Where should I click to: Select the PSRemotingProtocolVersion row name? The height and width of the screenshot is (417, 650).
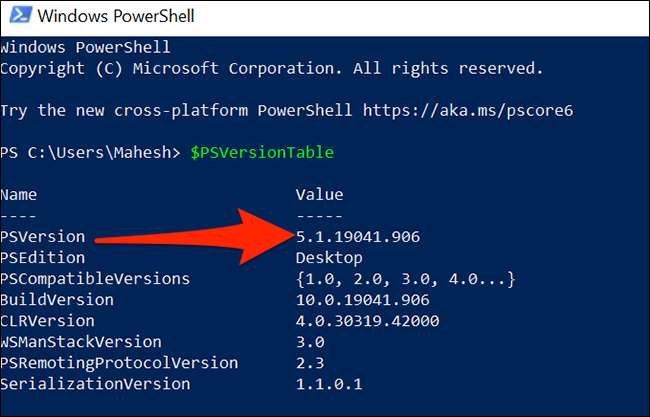(x=119, y=363)
